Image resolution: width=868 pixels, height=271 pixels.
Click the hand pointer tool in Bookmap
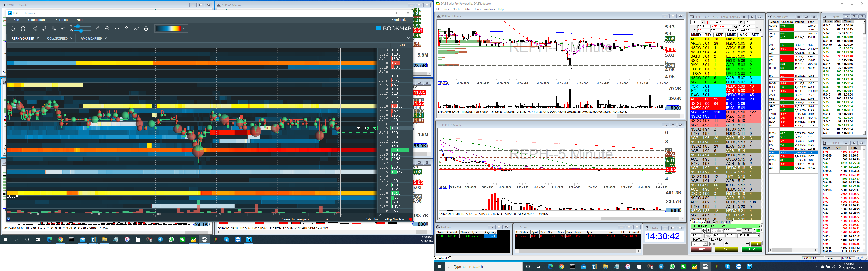click(x=13, y=29)
